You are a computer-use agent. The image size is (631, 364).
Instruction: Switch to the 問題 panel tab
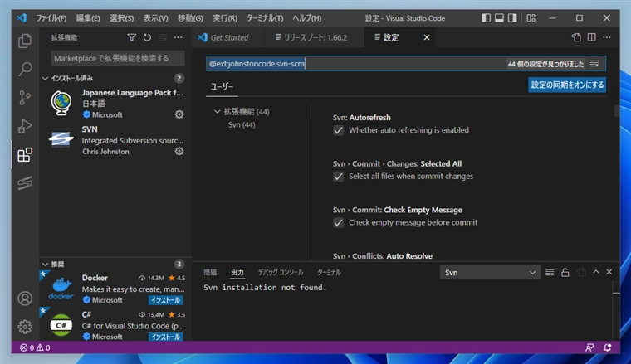(x=210, y=273)
